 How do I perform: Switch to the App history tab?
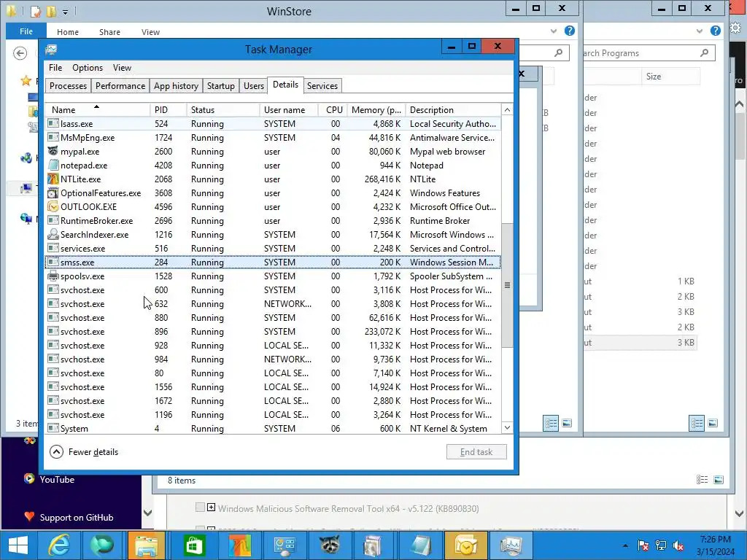pos(176,86)
